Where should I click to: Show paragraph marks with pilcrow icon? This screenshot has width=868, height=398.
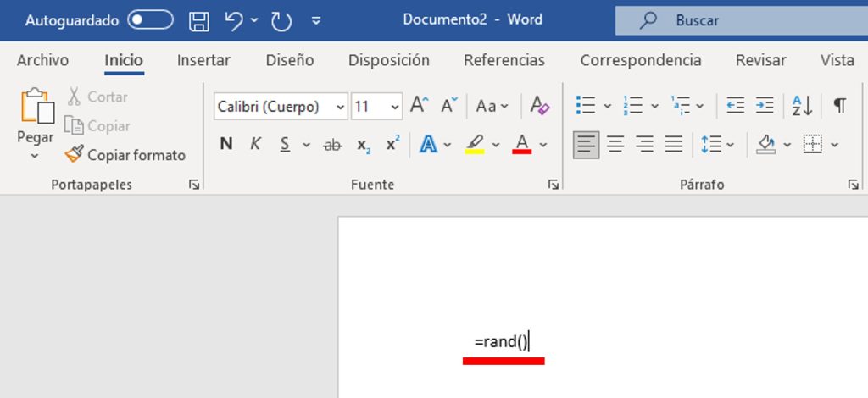point(839,106)
